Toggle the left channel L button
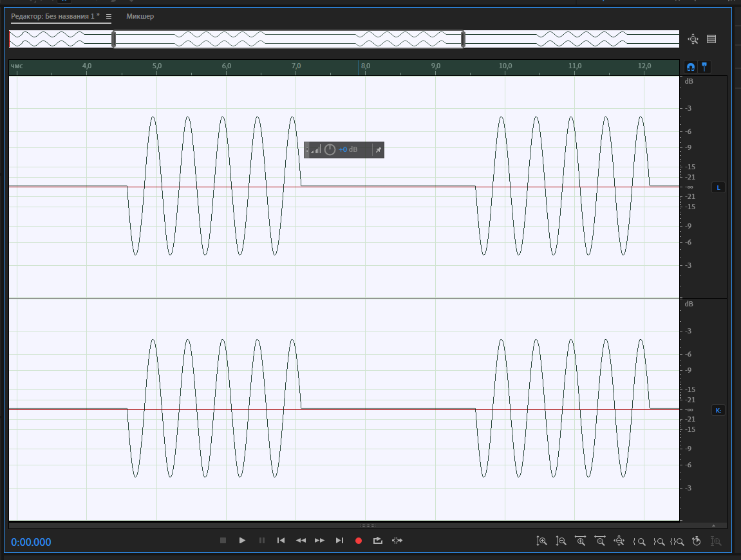The image size is (741, 560). click(x=718, y=187)
